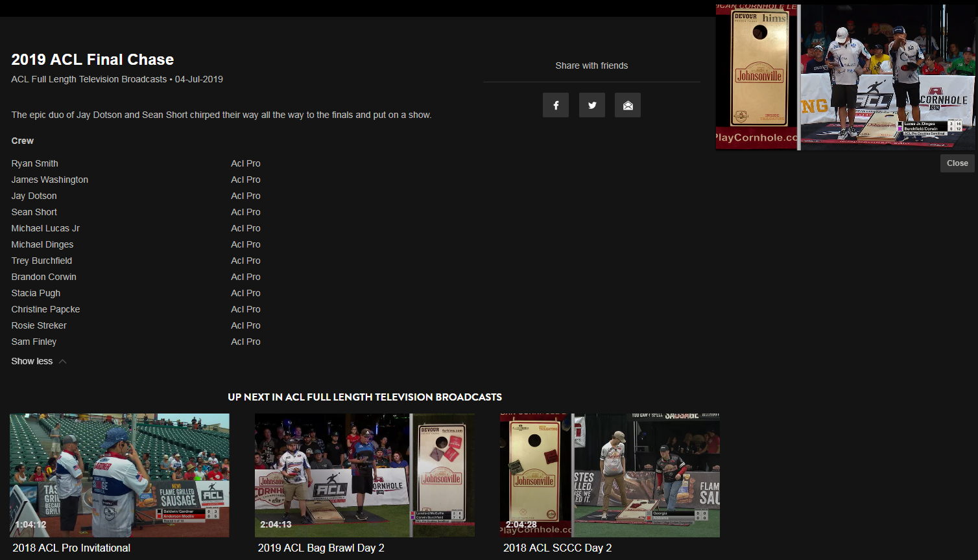Select crew member Christine Papcke
978x560 pixels.
[x=45, y=309]
